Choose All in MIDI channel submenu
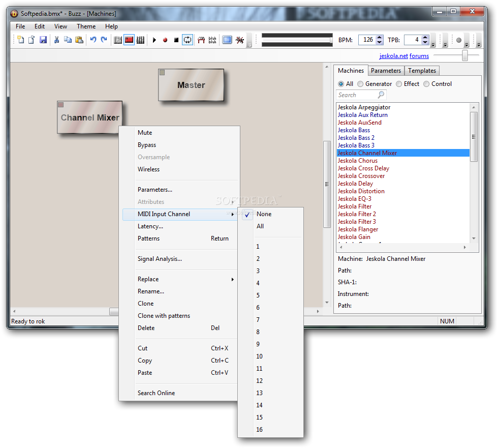 point(270,226)
